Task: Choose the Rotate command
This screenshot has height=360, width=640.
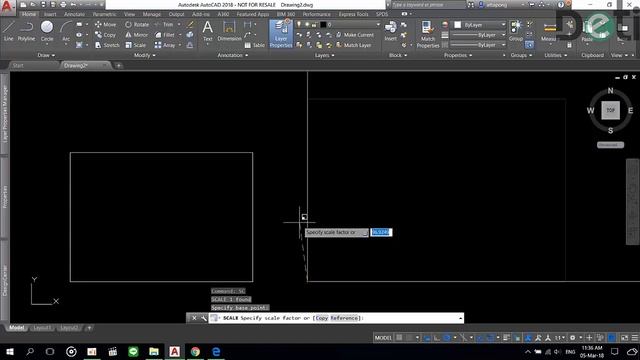Action: pyautogui.click(x=137, y=24)
